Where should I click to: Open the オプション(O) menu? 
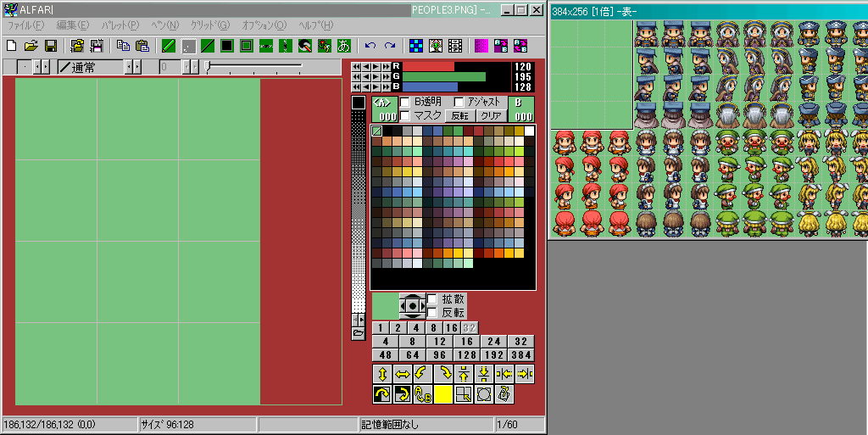click(264, 25)
